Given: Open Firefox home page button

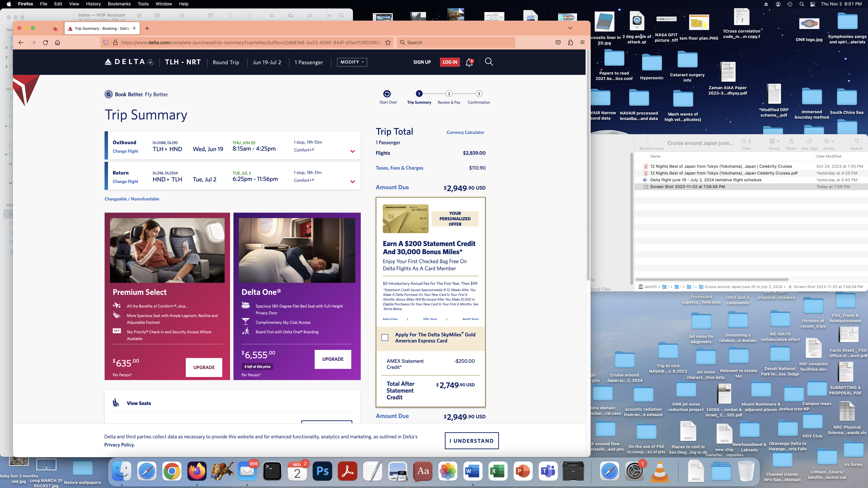Looking at the screenshot, I should tap(58, 42).
